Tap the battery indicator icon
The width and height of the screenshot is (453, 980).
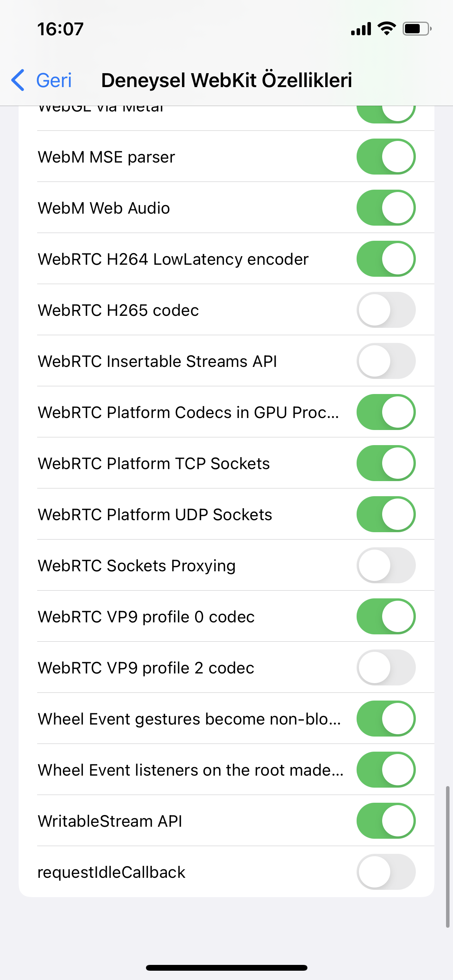coord(417,29)
